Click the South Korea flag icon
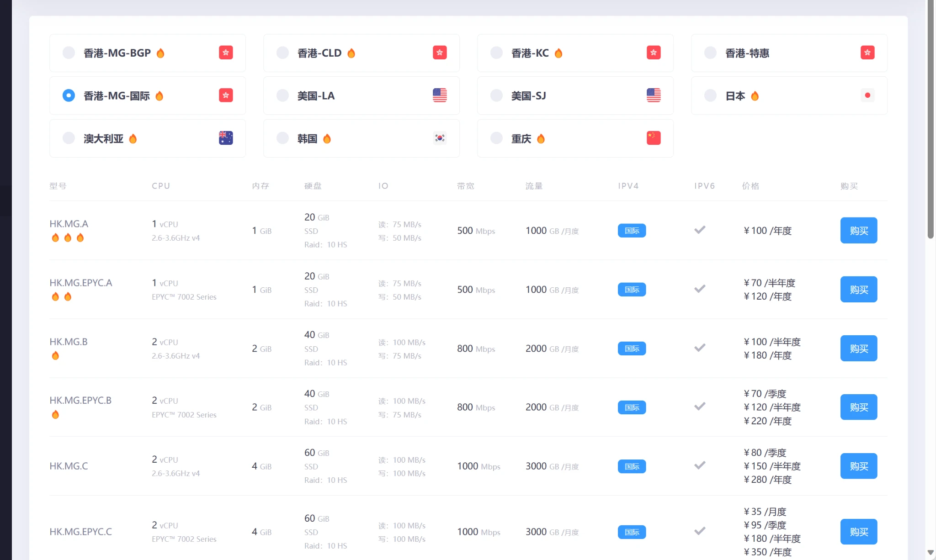The image size is (936, 560). coord(440,138)
